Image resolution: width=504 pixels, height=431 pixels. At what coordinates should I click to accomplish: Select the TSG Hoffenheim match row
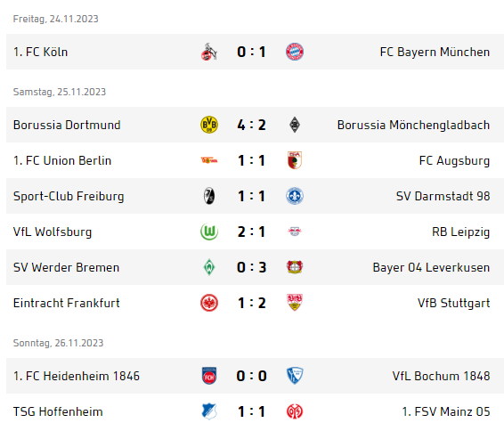click(252, 411)
